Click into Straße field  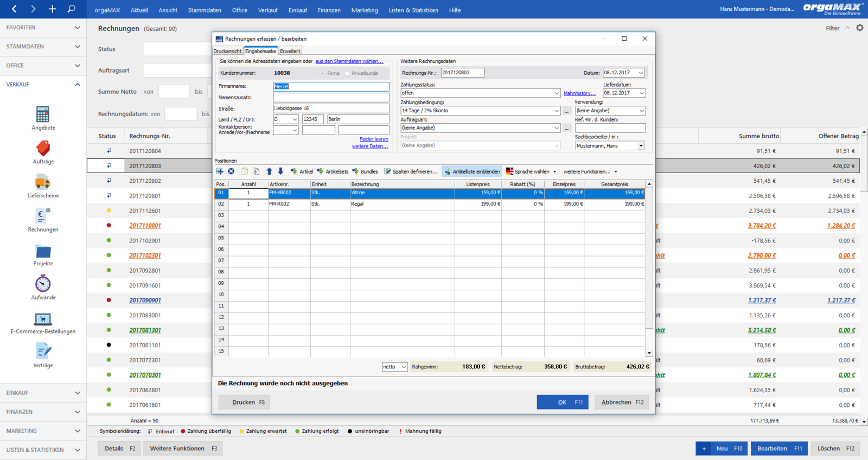331,108
